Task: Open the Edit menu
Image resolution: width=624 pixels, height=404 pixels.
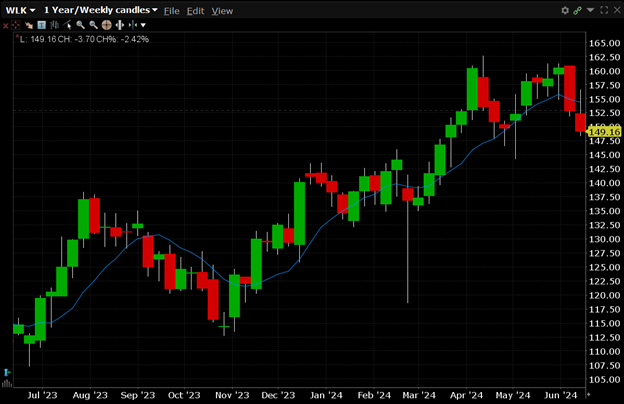Action: (195, 11)
